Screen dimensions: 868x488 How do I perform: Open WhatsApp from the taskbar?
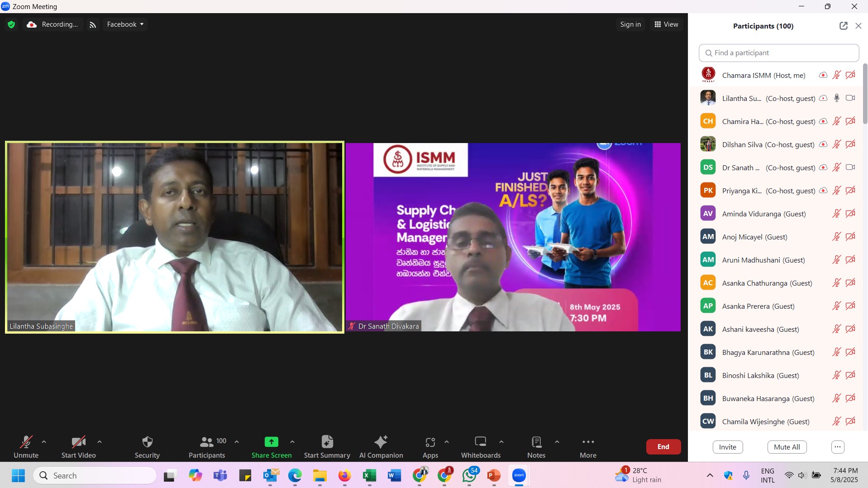point(469,476)
